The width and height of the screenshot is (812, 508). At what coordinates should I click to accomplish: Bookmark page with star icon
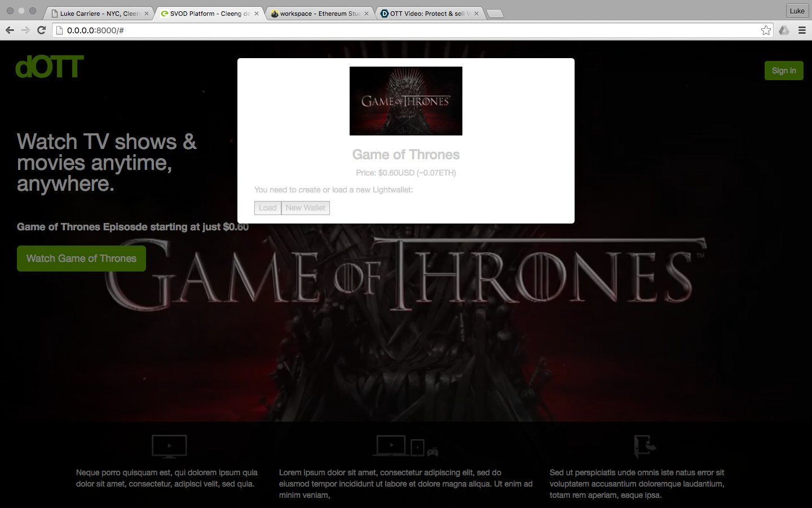click(766, 30)
